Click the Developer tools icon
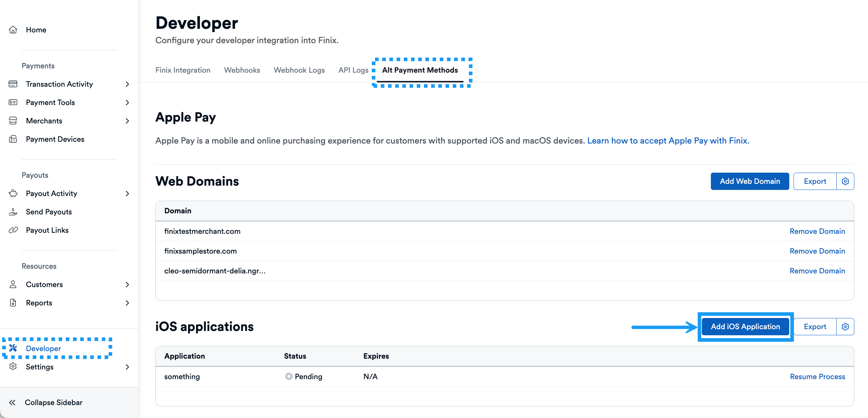 13,348
